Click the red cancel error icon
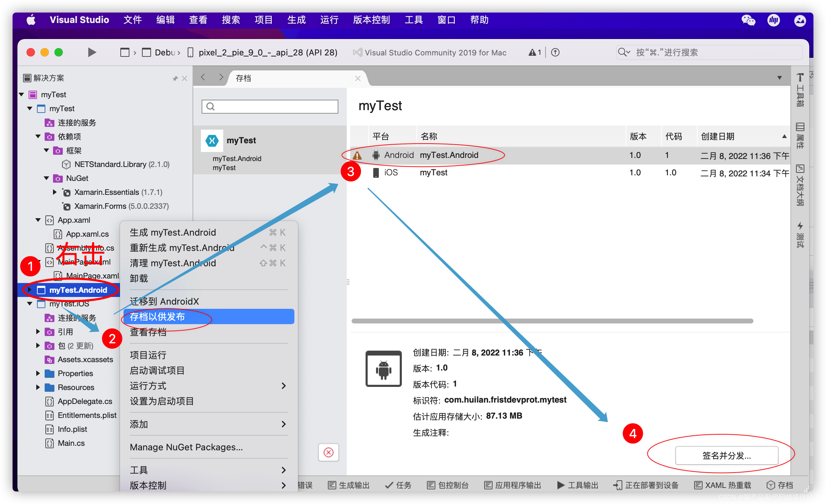 [329, 452]
